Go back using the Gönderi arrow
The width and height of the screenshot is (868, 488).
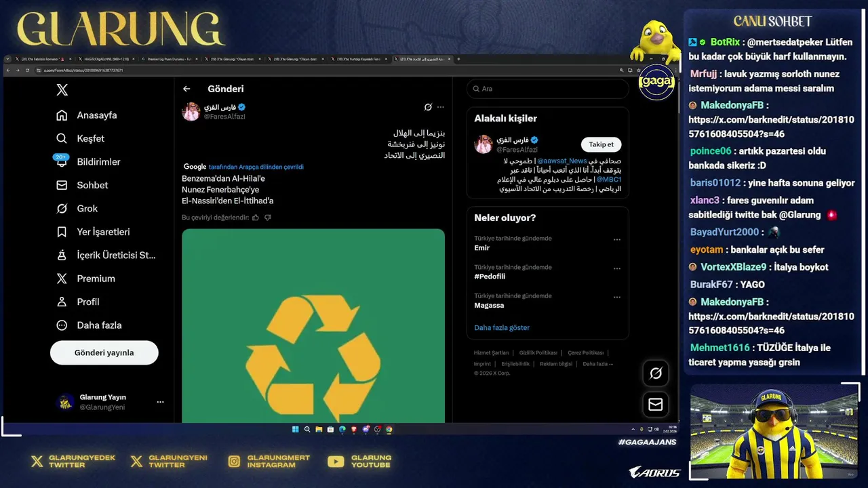[x=186, y=89]
